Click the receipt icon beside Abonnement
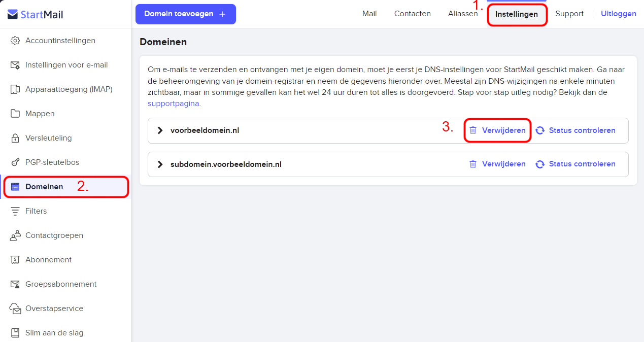This screenshot has height=342, width=644. 15,260
